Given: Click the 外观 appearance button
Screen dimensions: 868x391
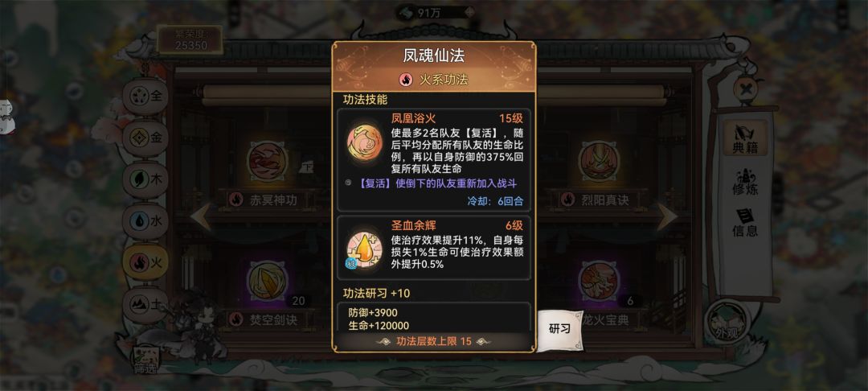Looking at the screenshot, I should tap(727, 323).
